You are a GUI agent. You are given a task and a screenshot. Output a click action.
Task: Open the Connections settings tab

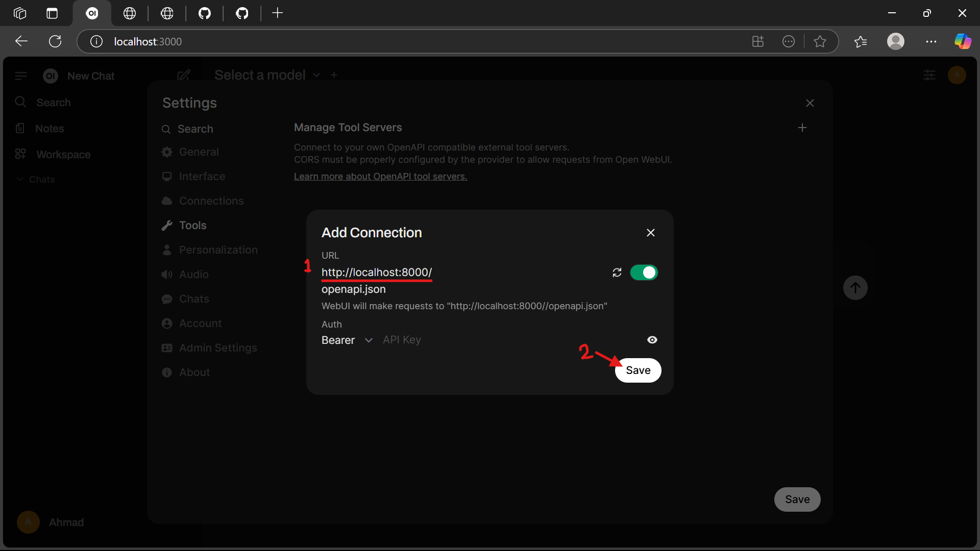tap(211, 201)
